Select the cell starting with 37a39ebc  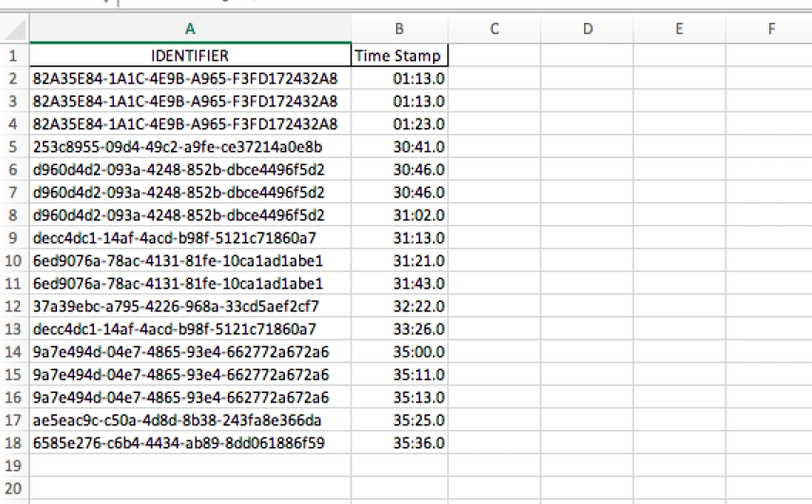click(189, 306)
